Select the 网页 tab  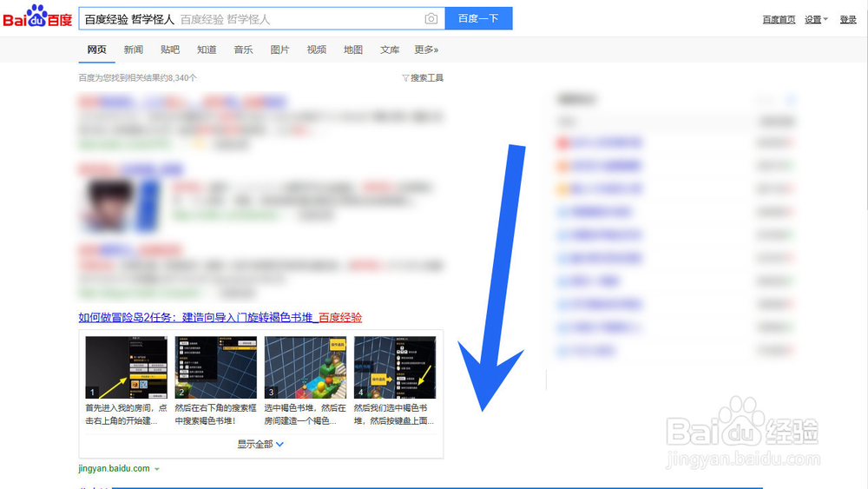tap(96, 50)
